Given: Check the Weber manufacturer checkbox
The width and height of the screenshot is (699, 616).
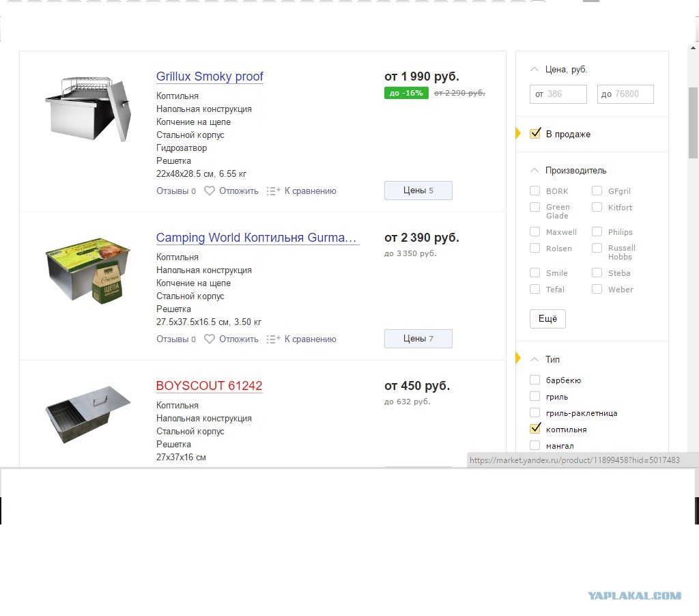Looking at the screenshot, I should (597, 289).
